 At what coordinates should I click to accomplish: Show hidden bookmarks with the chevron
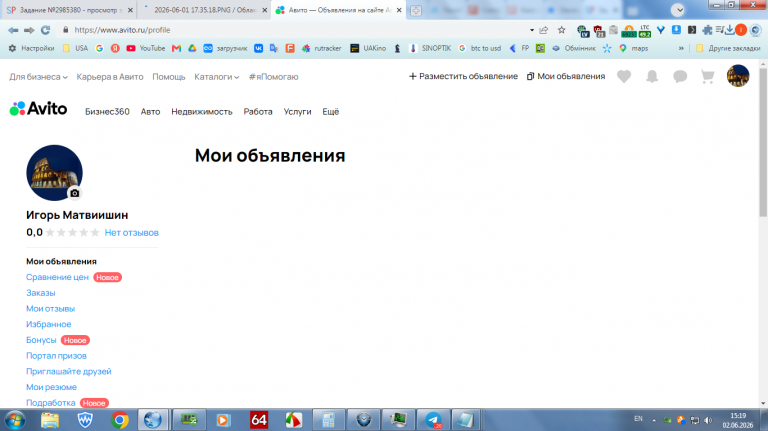681,48
